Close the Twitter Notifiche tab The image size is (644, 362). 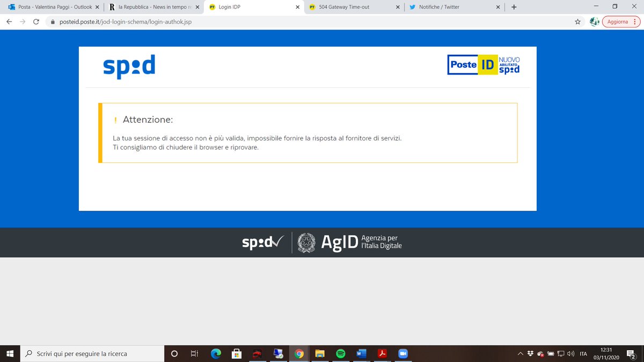click(498, 8)
